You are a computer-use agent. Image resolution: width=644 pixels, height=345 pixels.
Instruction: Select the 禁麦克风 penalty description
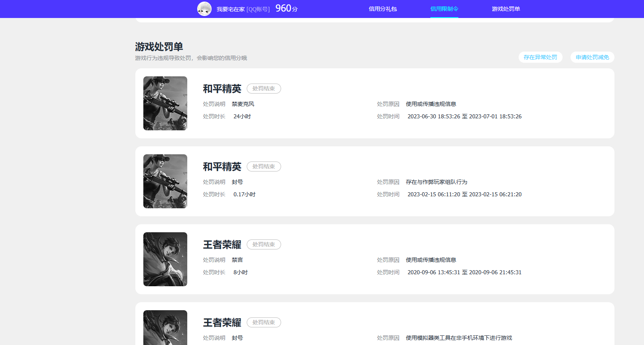[243, 104]
